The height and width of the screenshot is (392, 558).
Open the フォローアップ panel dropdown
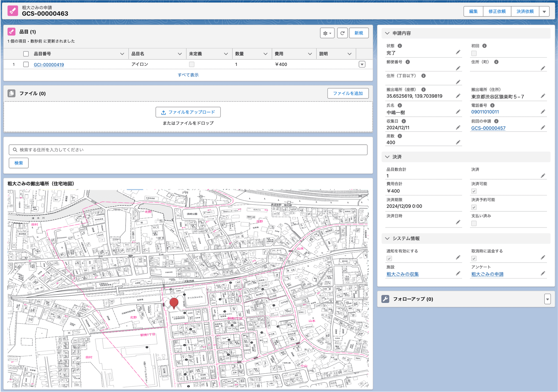(x=547, y=299)
